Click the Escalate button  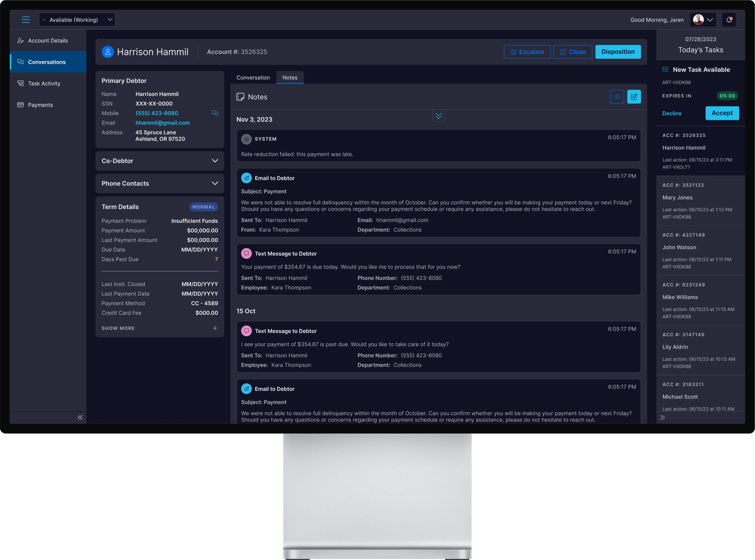tap(527, 52)
